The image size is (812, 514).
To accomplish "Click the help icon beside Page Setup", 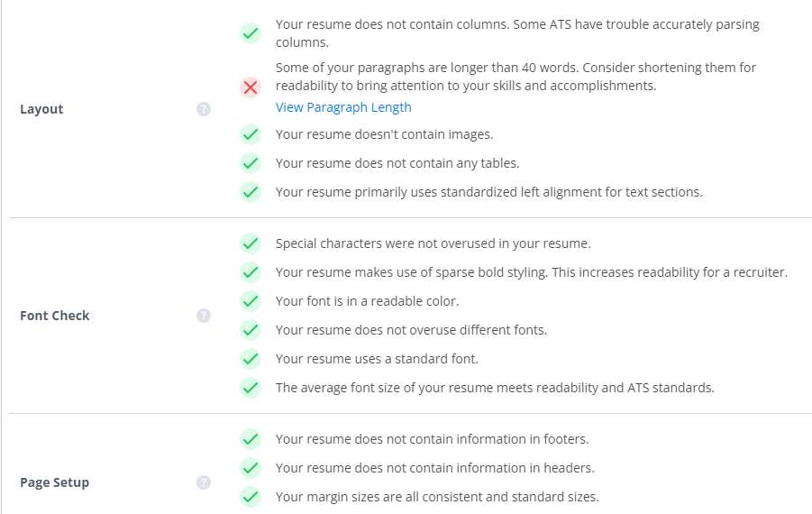I will point(204,482).
